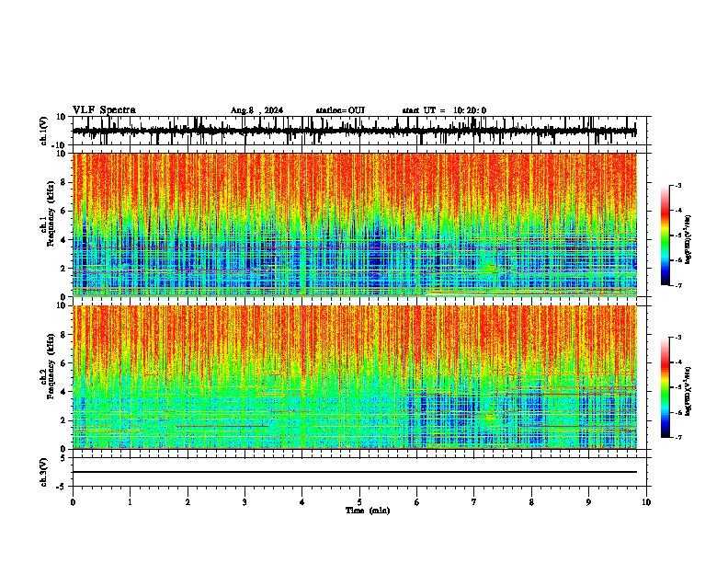Click the "start UT = 10:20:0" header text

point(444,110)
